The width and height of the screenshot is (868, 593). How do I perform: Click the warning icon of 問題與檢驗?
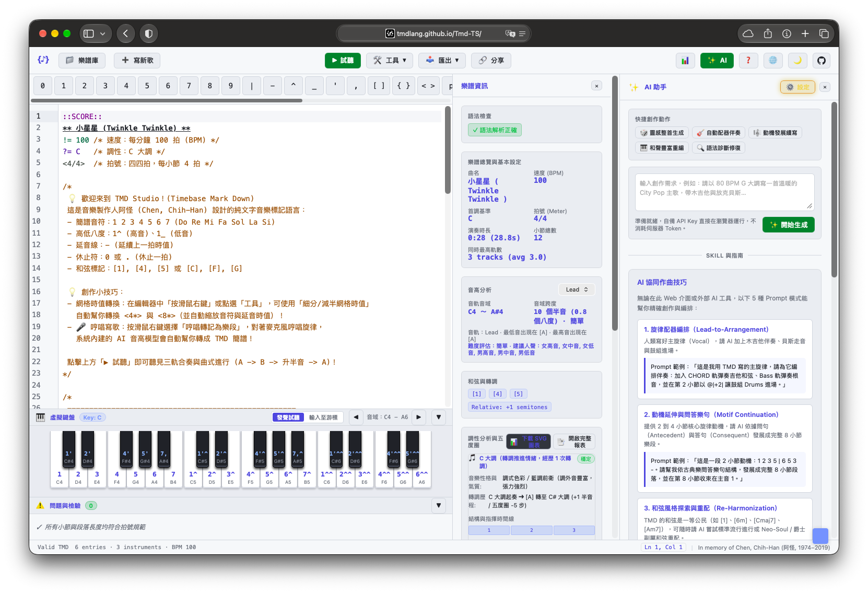pyautogui.click(x=40, y=506)
